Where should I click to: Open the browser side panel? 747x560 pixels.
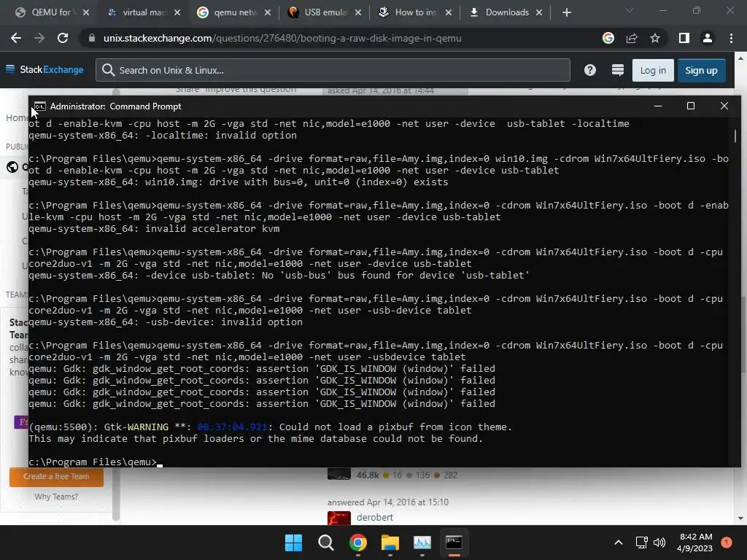point(684,38)
